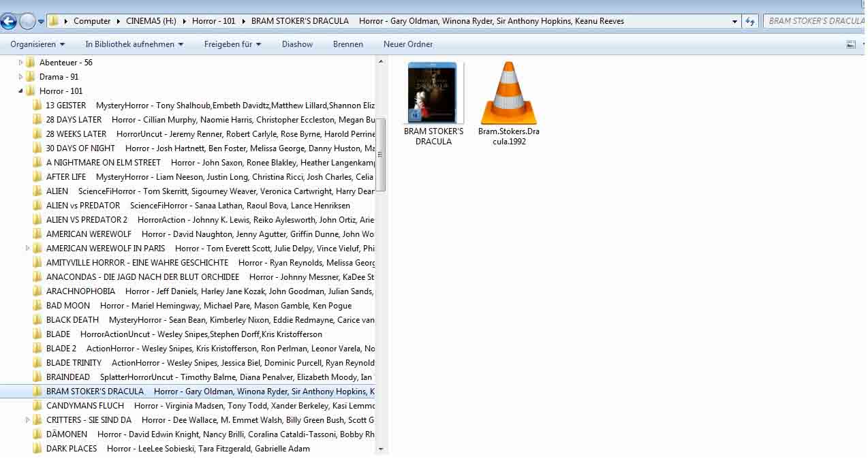Click the AMERICAN WEREWOLF David Naughton folder icon
The width and height of the screenshot is (868, 461).
pyautogui.click(x=37, y=234)
